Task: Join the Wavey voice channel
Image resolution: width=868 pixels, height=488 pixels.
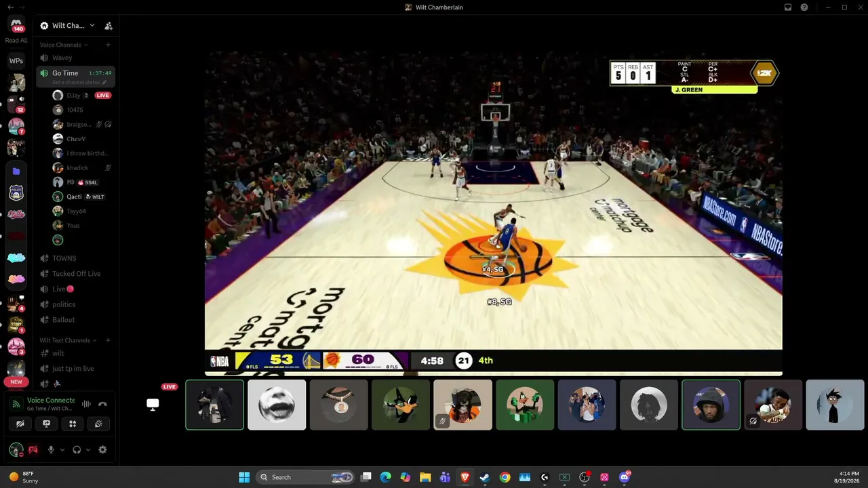Action: coord(75,58)
